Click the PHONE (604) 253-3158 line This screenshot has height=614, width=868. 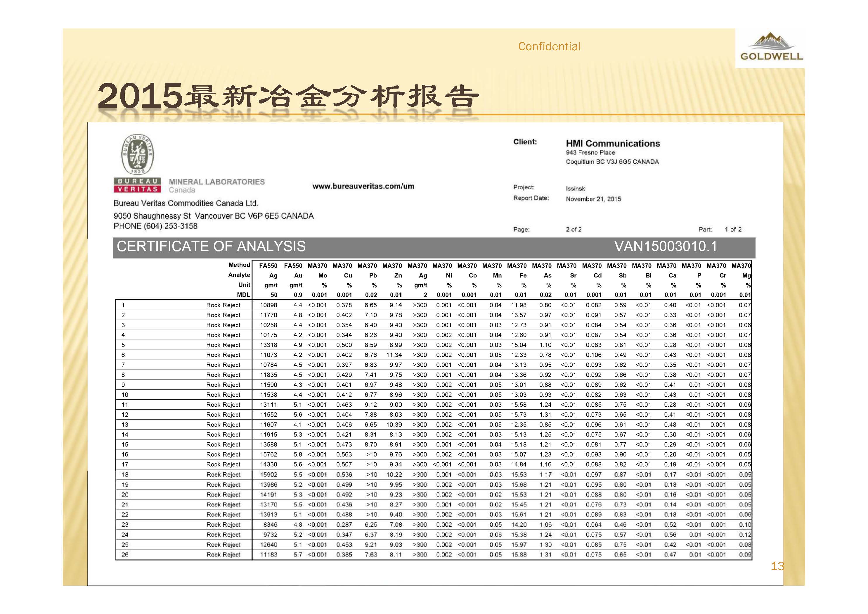point(155,226)
